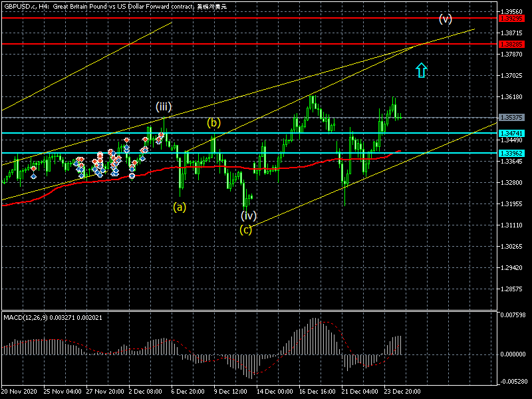Click the red 1.39295 price tag
Screen dimensions: 532x399
511,19
